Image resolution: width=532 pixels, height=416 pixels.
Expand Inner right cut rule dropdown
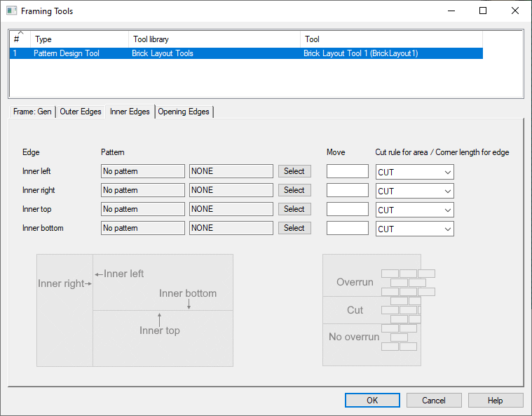[415, 191]
